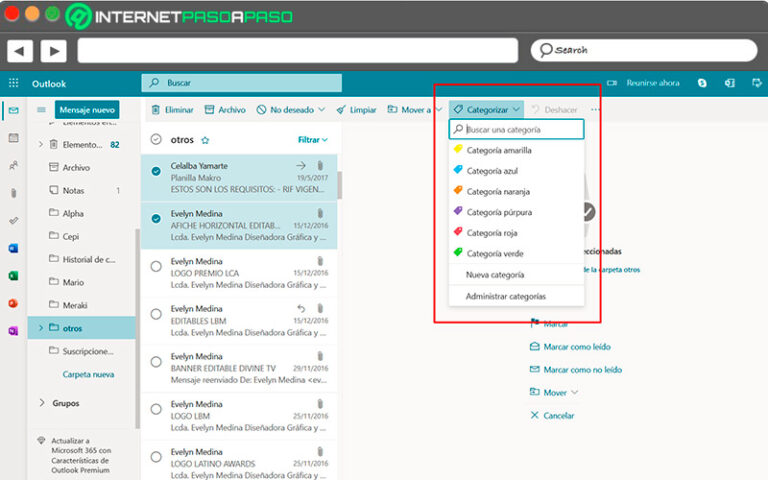This screenshot has height=480, width=768.
Task: Mark otros folder as favorite star
Action: [x=205, y=140]
